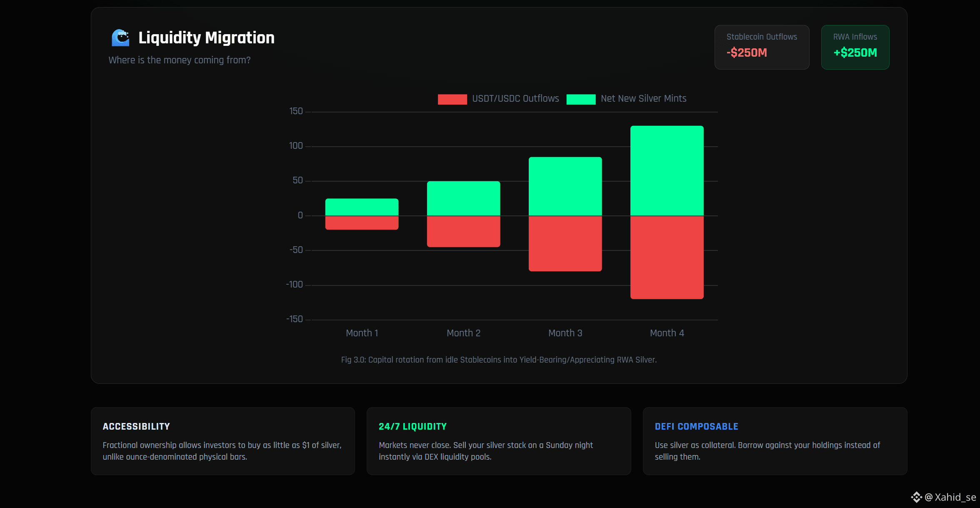Click the Month 2 green silver mints bar
980x508 pixels.
tap(463, 198)
